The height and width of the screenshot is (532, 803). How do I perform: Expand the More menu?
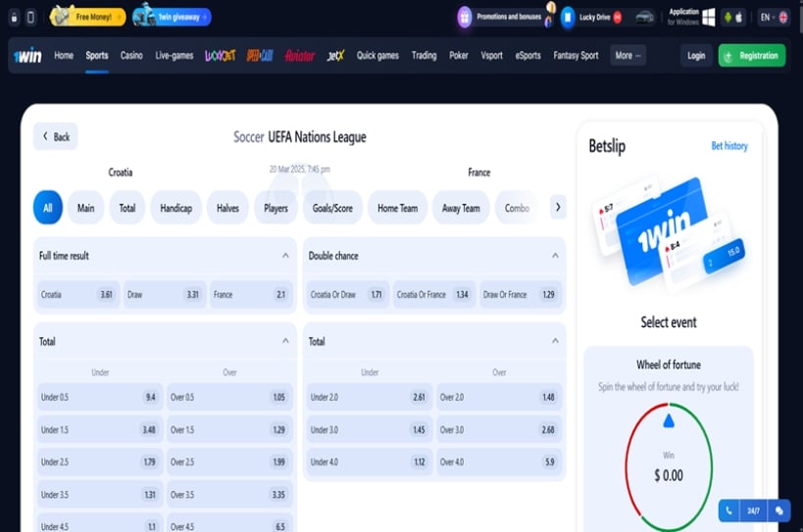[627, 55]
